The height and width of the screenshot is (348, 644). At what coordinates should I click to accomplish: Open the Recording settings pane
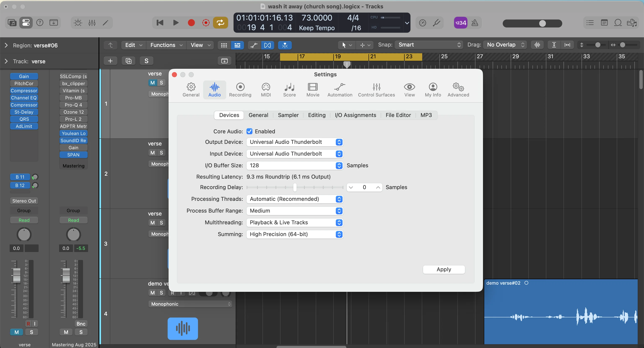coord(240,90)
